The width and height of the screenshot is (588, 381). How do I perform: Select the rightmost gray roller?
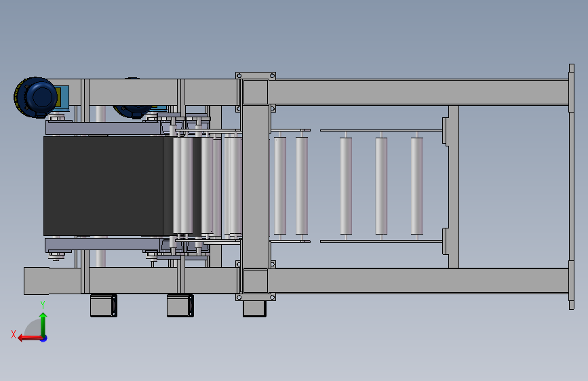(x=416, y=186)
